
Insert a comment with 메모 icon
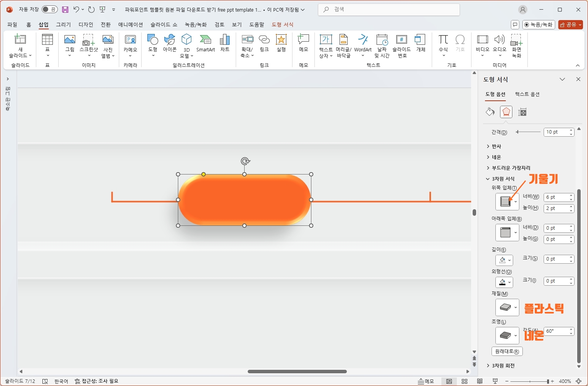(x=304, y=43)
